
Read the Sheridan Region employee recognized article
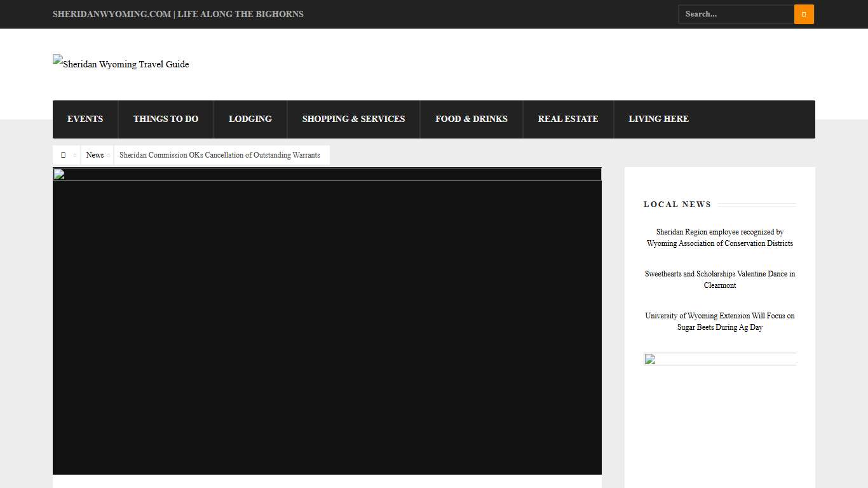(719, 238)
